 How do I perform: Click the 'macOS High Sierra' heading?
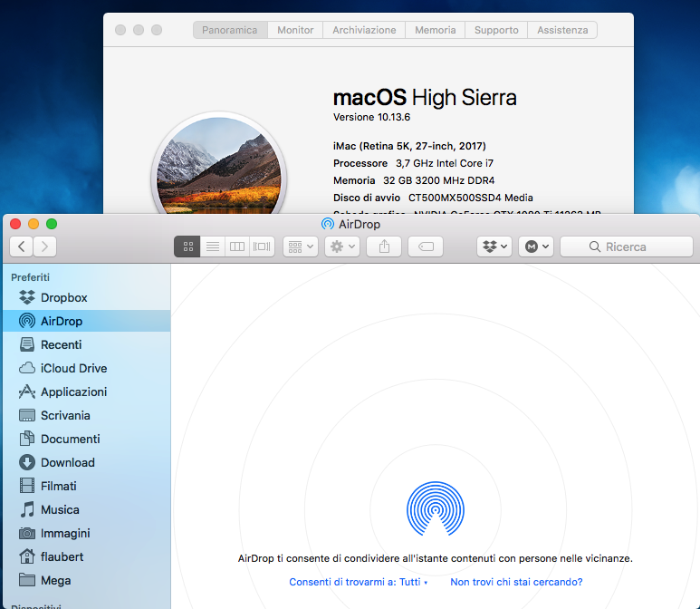(x=425, y=97)
